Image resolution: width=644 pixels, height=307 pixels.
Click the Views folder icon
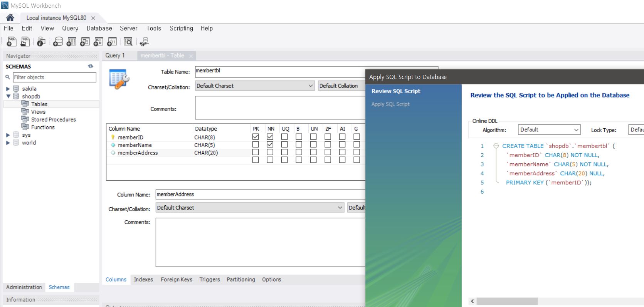(25, 112)
